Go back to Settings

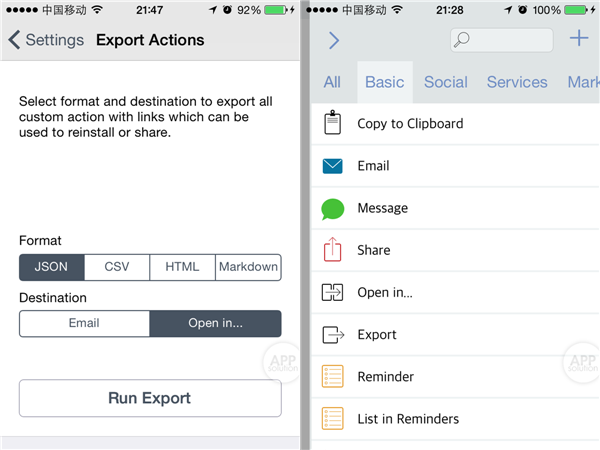(x=46, y=41)
